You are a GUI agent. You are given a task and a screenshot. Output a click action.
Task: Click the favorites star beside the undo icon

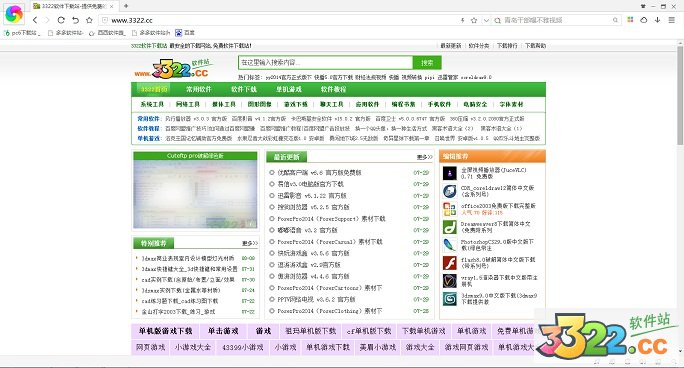(89, 20)
